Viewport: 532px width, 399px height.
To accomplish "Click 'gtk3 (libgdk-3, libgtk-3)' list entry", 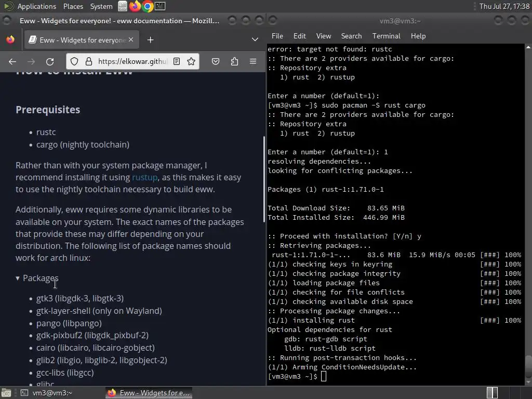I will coord(79,299).
